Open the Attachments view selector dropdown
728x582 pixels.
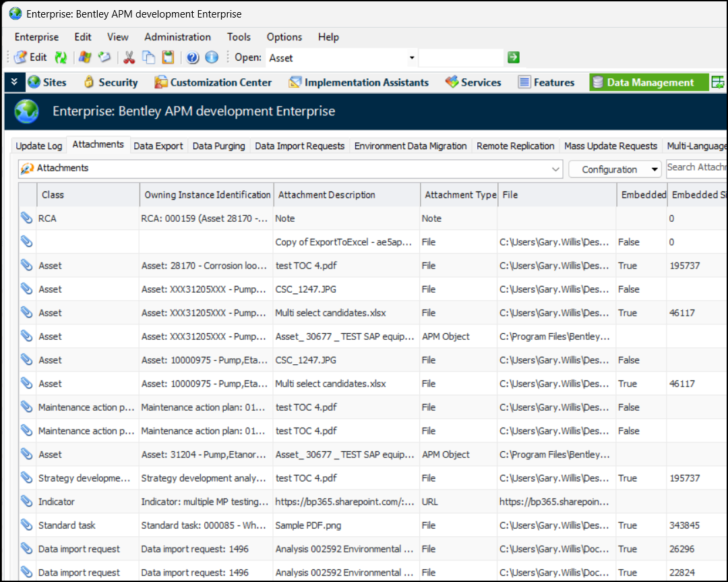tap(555, 169)
